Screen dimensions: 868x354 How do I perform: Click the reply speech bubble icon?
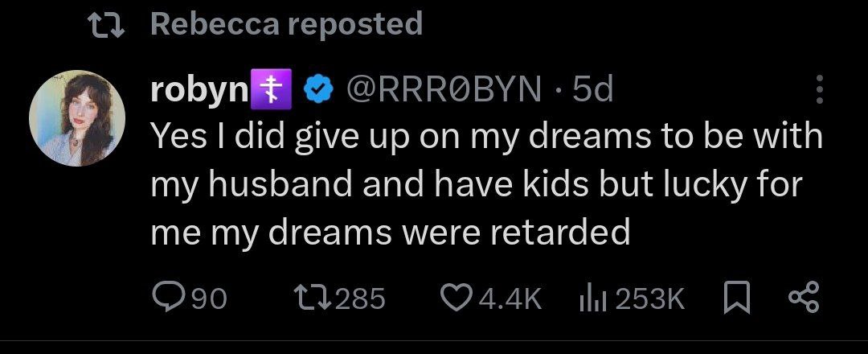[x=169, y=298]
